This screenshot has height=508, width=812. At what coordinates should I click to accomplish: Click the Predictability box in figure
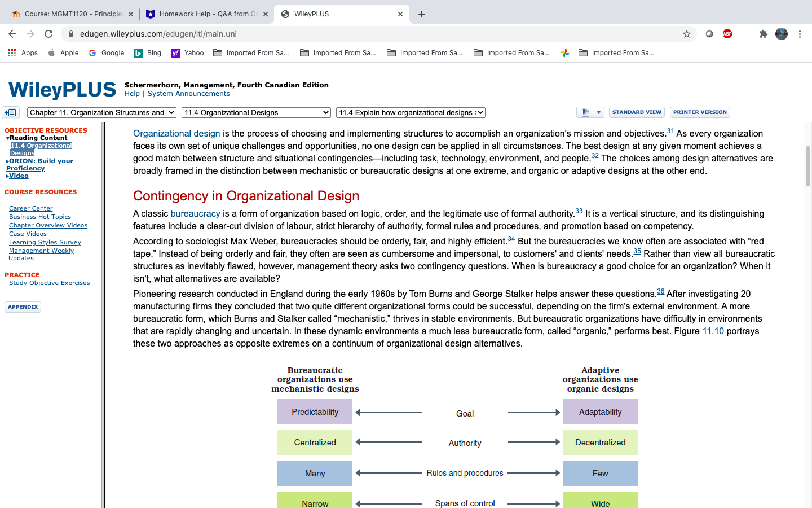pyautogui.click(x=315, y=412)
